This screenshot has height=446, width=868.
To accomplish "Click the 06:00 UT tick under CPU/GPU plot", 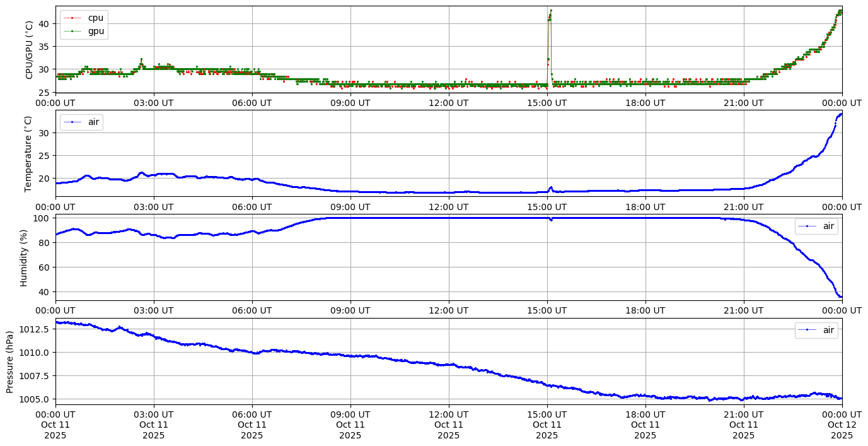I will tap(252, 102).
